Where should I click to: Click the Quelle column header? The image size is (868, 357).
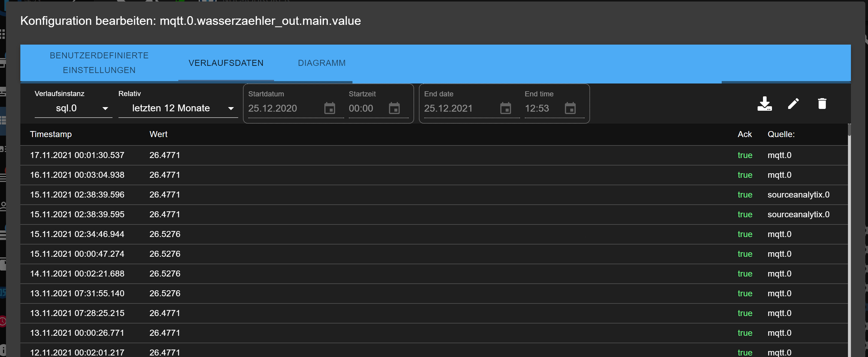pyautogui.click(x=781, y=134)
